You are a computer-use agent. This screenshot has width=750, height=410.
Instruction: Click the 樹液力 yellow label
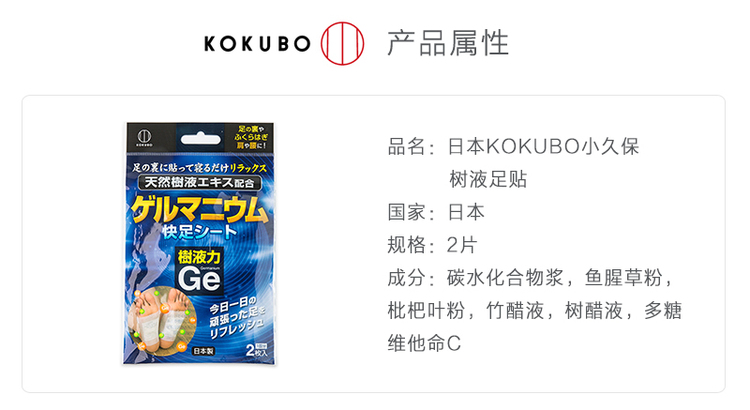click(x=199, y=257)
